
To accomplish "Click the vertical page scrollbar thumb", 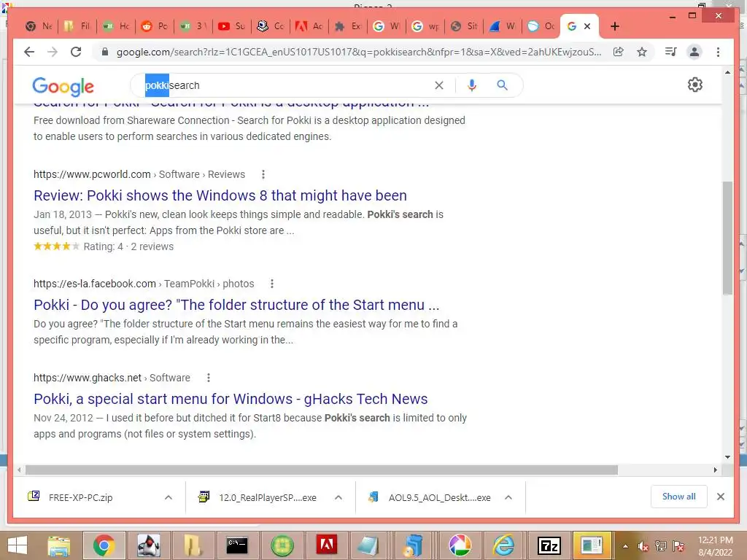I will pyautogui.click(x=727, y=238).
